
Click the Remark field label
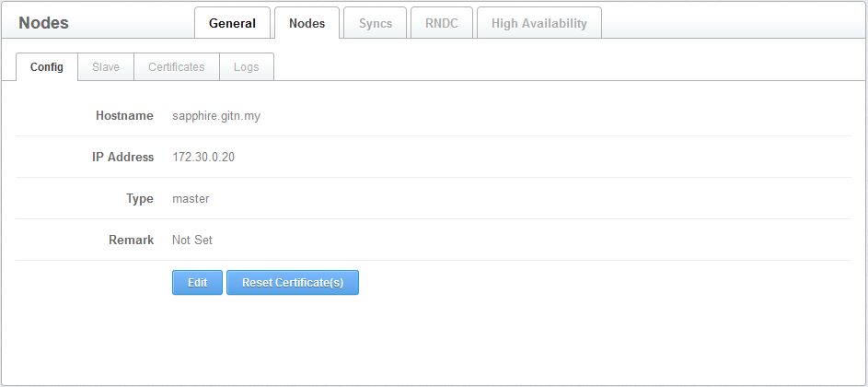point(131,240)
